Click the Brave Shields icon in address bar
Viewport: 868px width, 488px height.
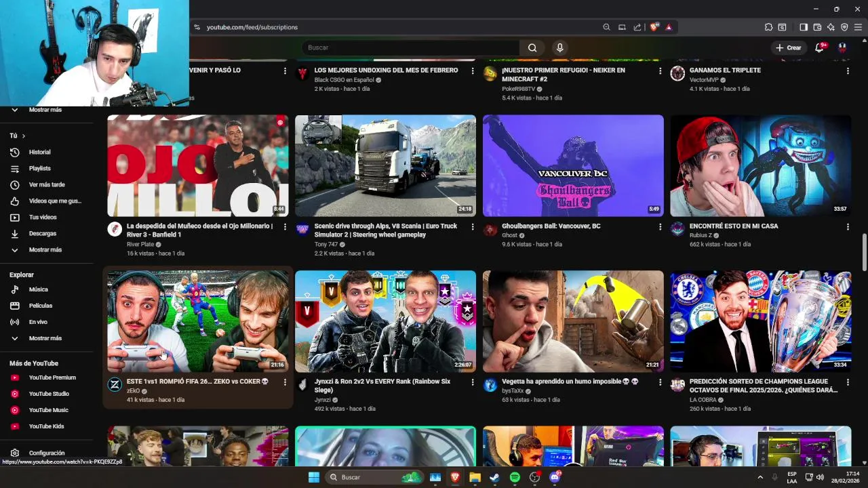654,27
